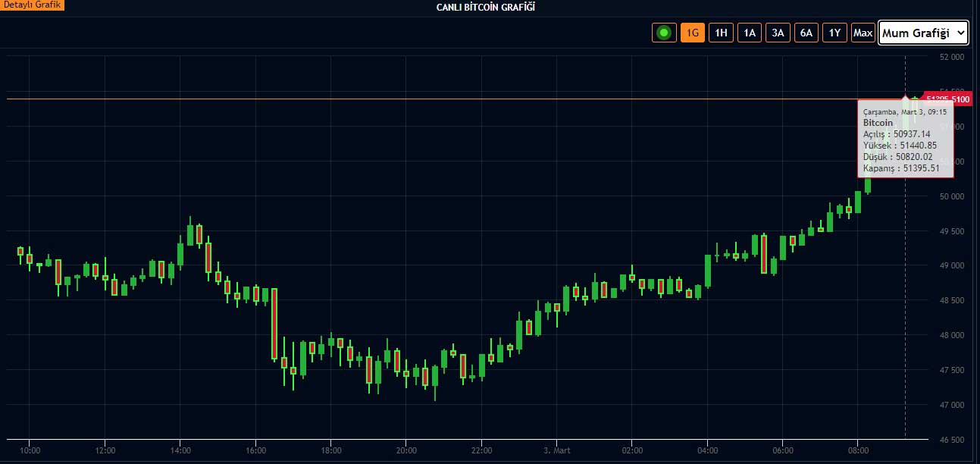The width and height of the screenshot is (980, 464).
Task: Select the 1G daily range button
Action: 693,33
